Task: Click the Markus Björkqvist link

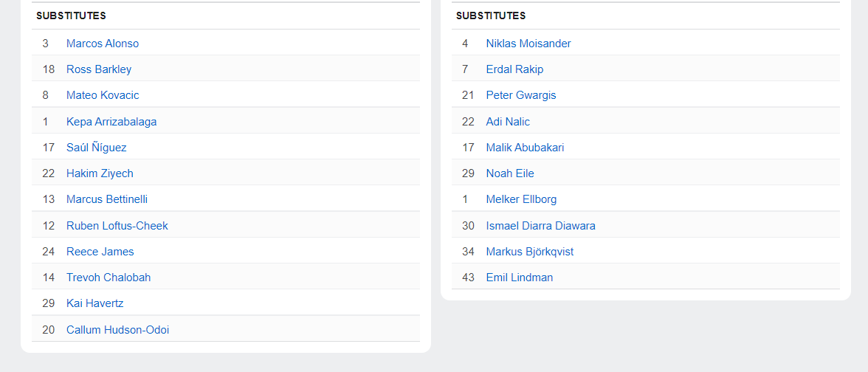Action: click(529, 252)
